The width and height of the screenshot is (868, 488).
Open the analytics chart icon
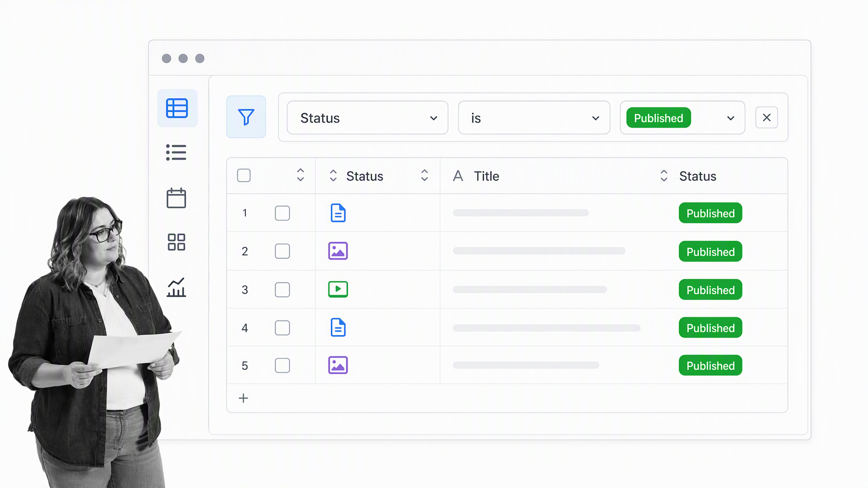pyautogui.click(x=176, y=287)
